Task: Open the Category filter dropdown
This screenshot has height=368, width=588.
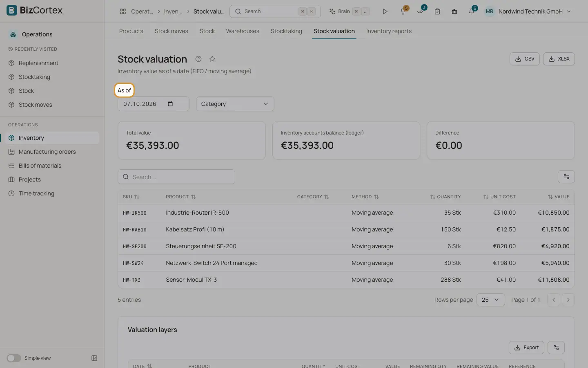Action: [235, 104]
